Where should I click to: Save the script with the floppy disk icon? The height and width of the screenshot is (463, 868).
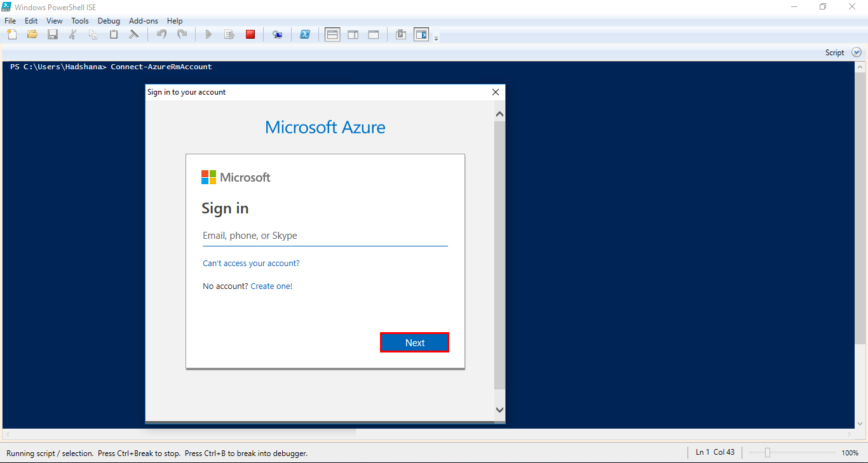[x=53, y=34]
